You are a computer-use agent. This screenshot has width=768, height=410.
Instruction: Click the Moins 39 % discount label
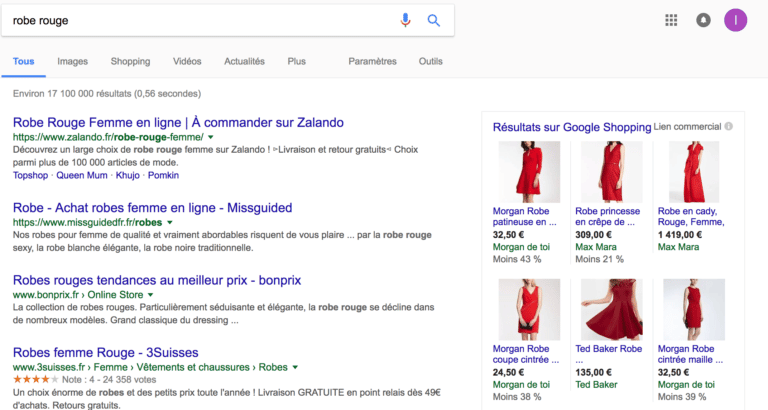(682, 397)
